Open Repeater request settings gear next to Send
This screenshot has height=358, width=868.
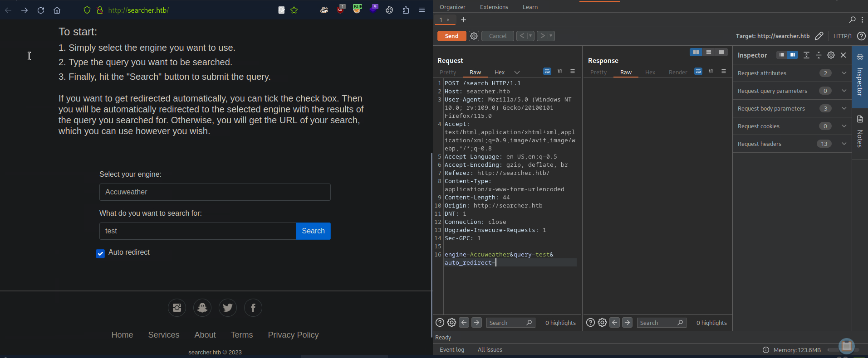tap(474, 36)
